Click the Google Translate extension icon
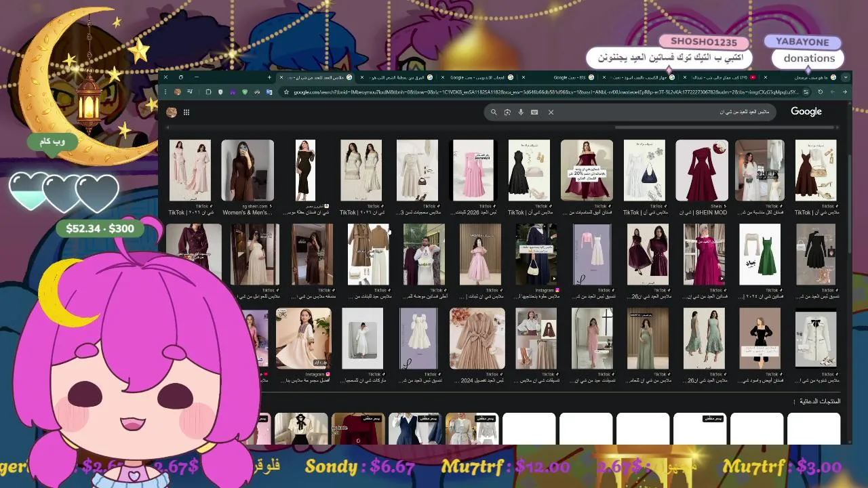Image resolution: width=868 pixels, height=488 pixels. coord(269,92)
